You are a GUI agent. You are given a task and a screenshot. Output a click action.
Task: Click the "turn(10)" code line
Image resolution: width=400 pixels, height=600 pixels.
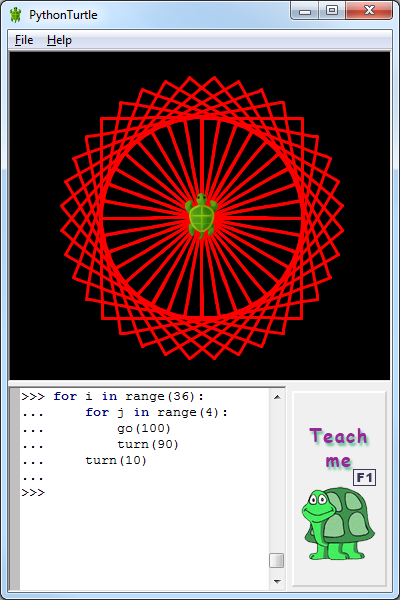click(116, 460)
